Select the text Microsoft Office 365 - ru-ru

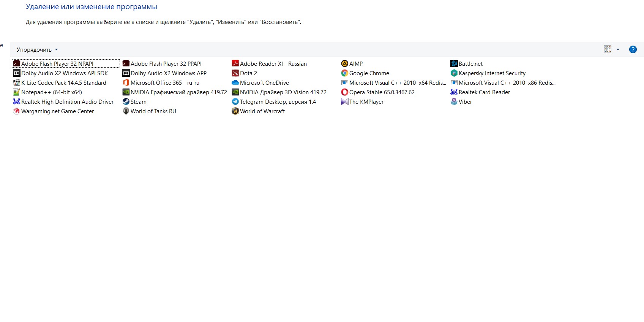point(165,83)
